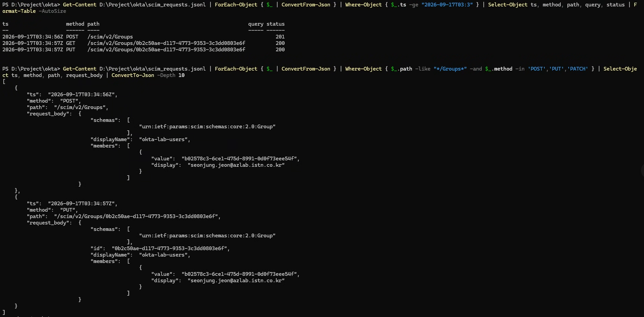Click "displayName" line in the PUT request body
644x317 pixels.
click(140, 255)
